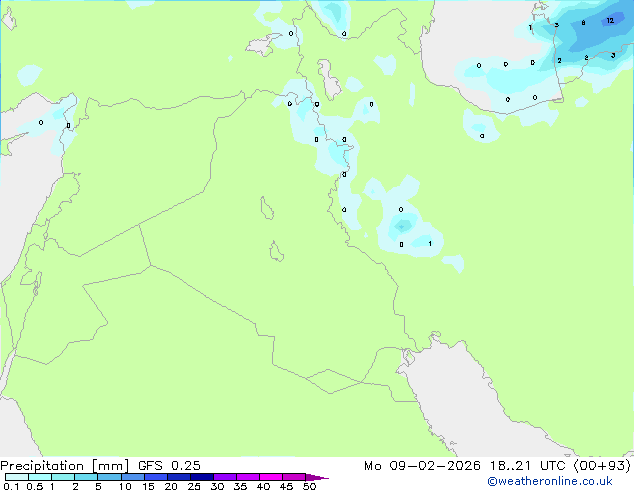
Task: Click the 0.1–0.5 mm legend color swatch
Action: pos(17,477)
